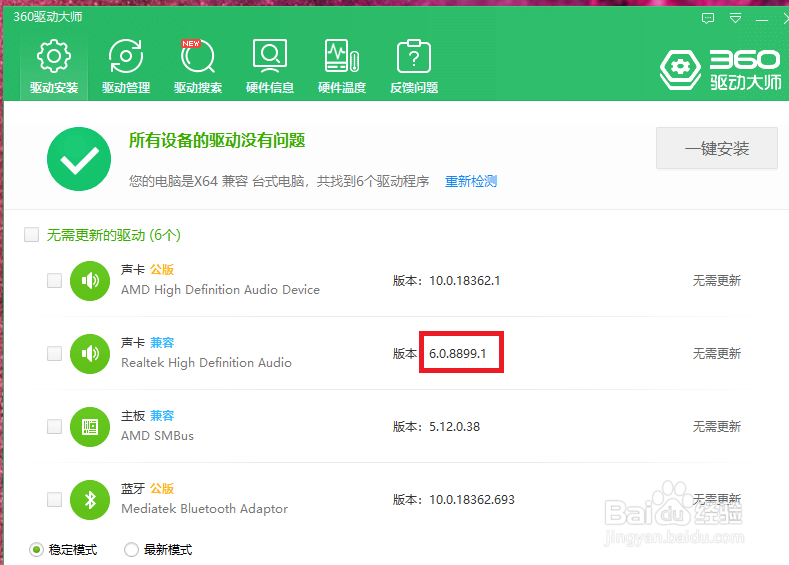Minimize the 360驱动大师 window

[x=762, y=20]
